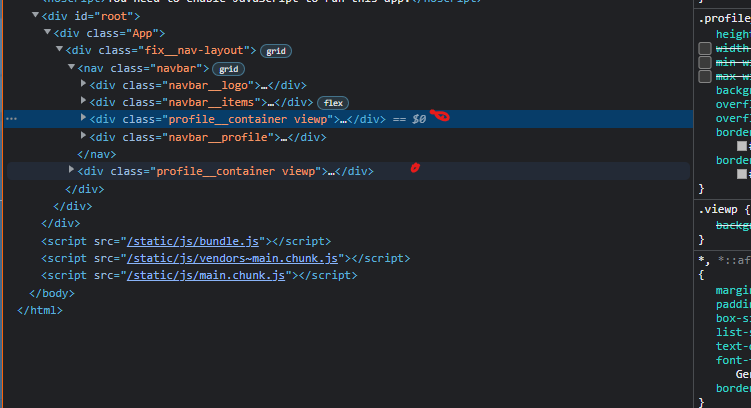Viewport: 751px width, 408px height.
Task: Toggle the grid badge beside fix__nav-layout
Action: (x=276, y=51)
